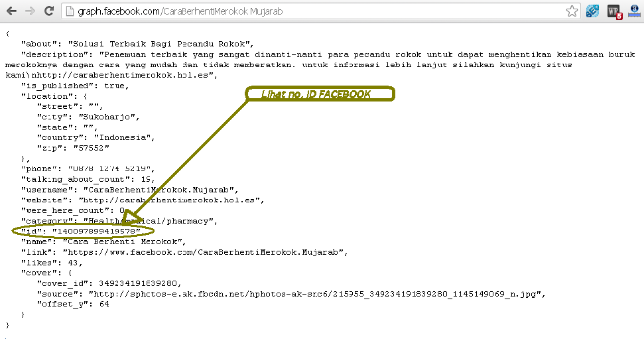Viewport: 644px width, 339px height.
Task: Select the "source" fbcdn.net image URL
Action: (314, 294)
